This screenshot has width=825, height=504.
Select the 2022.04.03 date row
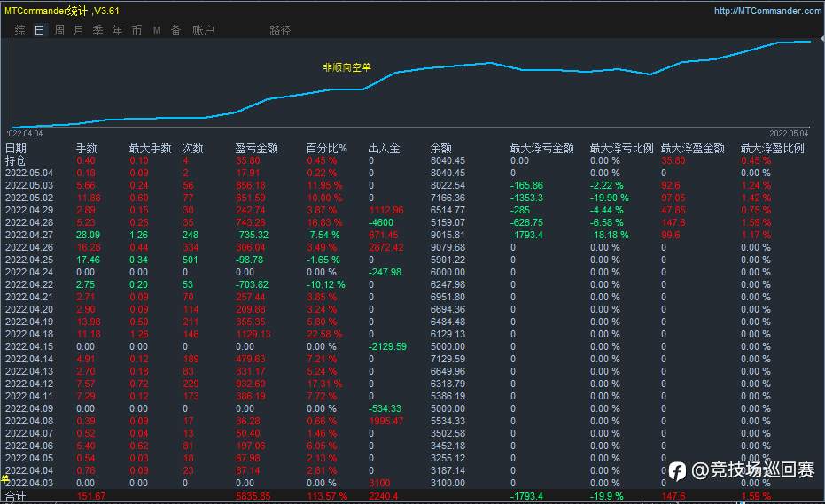coord(29,483)
